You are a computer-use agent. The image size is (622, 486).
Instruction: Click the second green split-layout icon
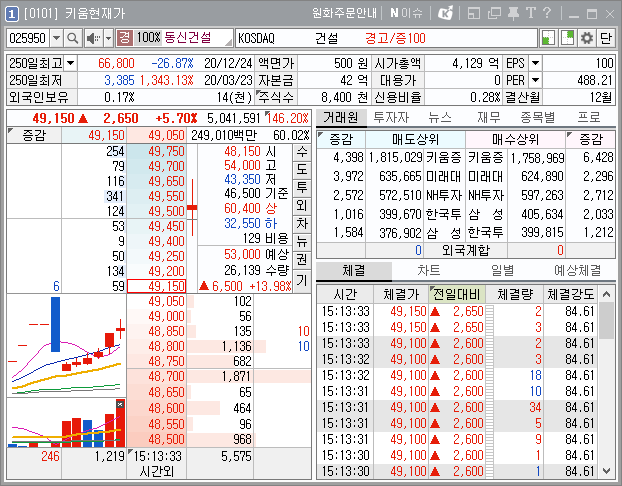pos(567,38)
